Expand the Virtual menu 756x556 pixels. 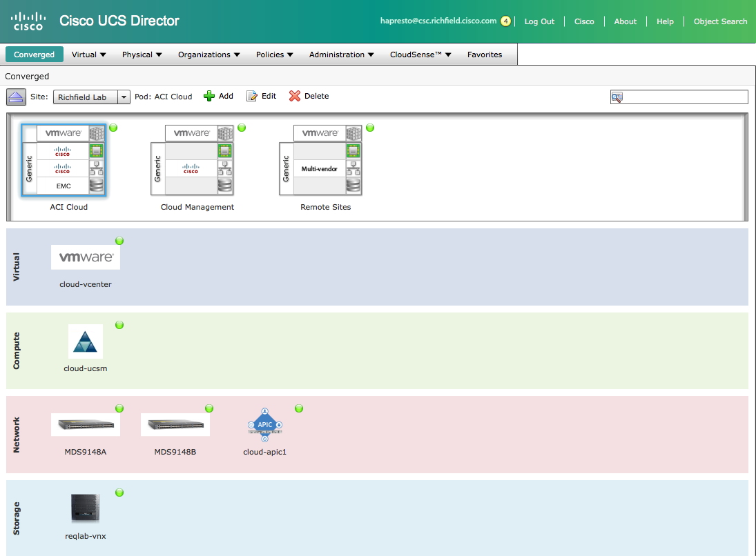(88, 54)
